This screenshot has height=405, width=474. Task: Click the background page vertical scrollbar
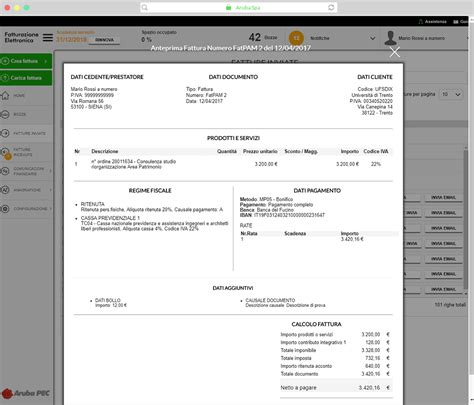466,220
